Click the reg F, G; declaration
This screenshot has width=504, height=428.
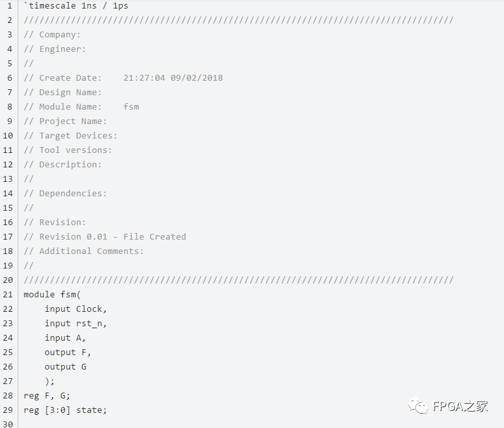pyautogui.click(x=47, y=395)
